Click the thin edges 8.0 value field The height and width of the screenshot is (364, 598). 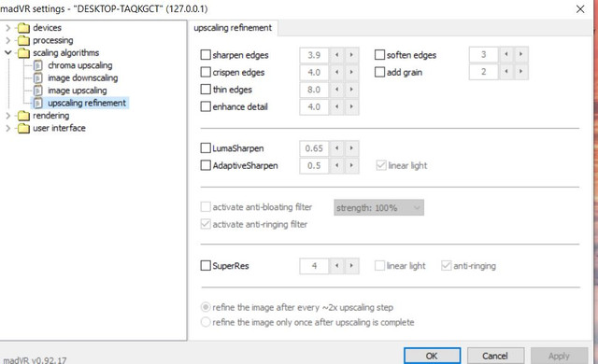(x=314, y=90)
